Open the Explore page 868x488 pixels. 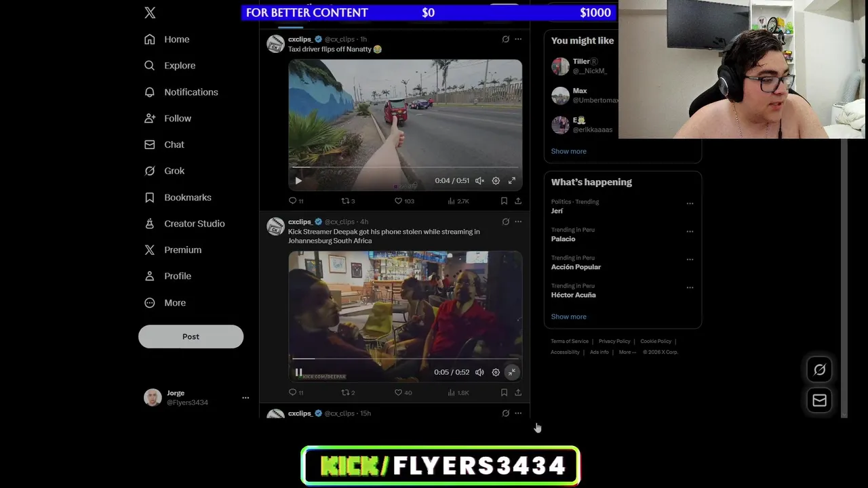170,66
